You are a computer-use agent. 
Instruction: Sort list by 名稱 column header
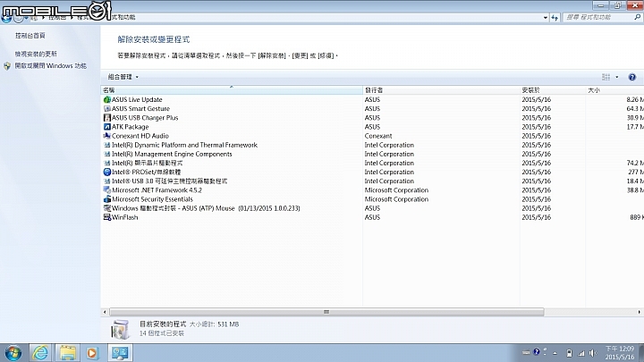coord(232,90)
